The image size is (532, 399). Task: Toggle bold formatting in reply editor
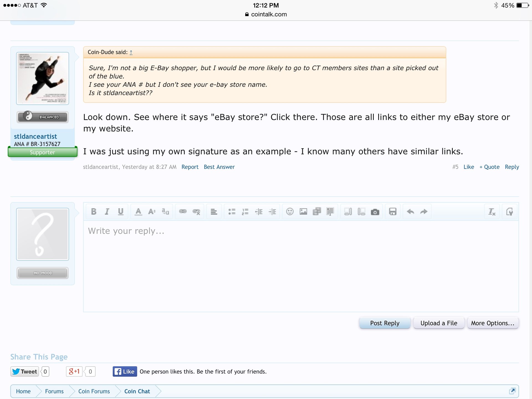click(94, 212)
